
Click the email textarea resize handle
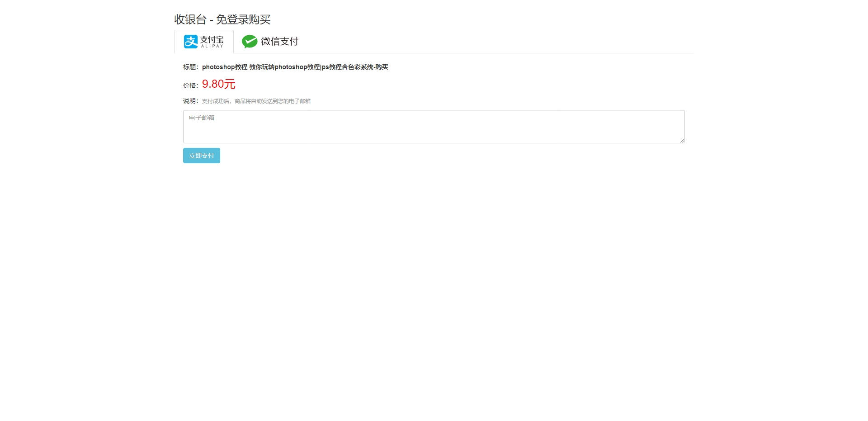[x=682, y=140]
